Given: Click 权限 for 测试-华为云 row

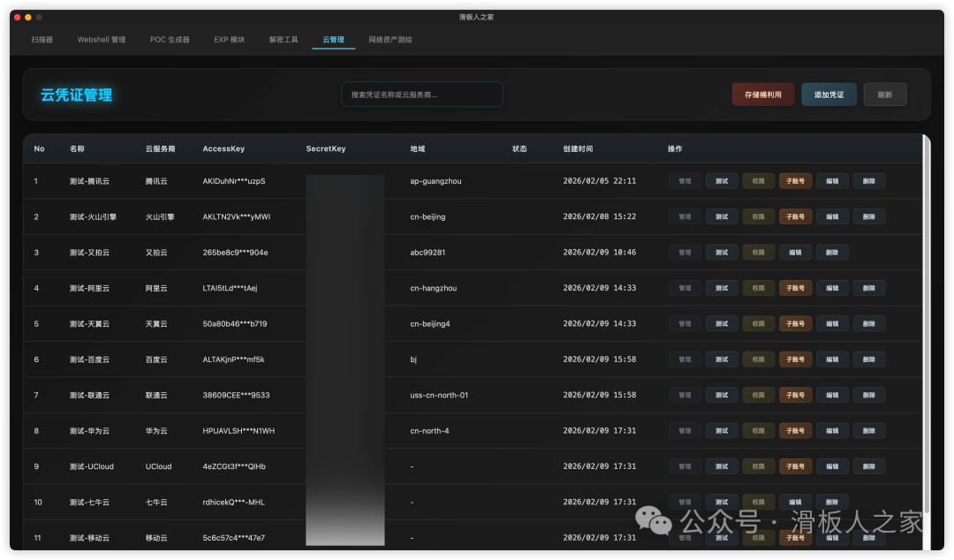Looking at the screenshot, I should click(758, 430).
